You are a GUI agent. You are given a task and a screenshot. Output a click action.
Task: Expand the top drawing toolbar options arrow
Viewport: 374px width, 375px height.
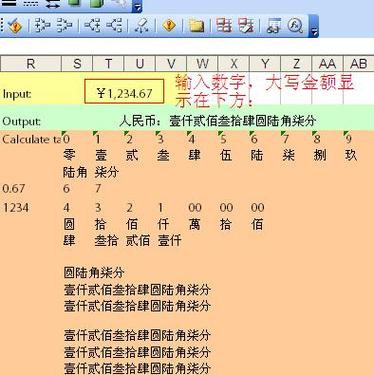pyautogui.click(x=138, y=6)
